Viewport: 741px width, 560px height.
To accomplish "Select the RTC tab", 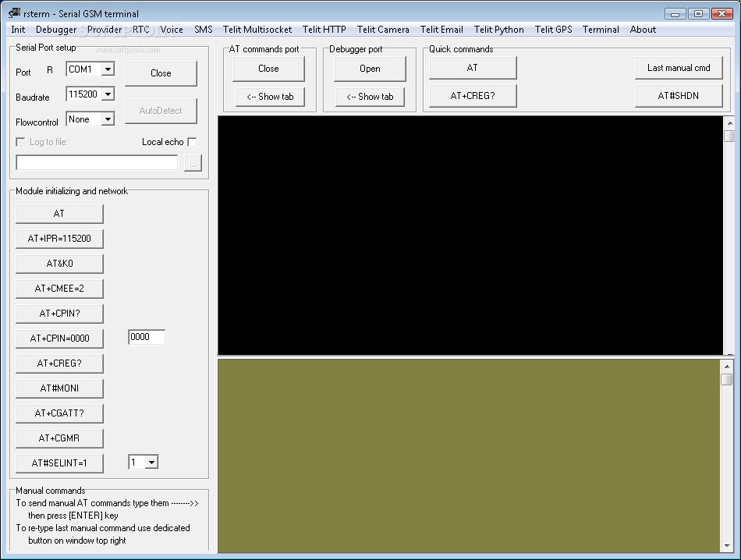I will click(141, 30).
